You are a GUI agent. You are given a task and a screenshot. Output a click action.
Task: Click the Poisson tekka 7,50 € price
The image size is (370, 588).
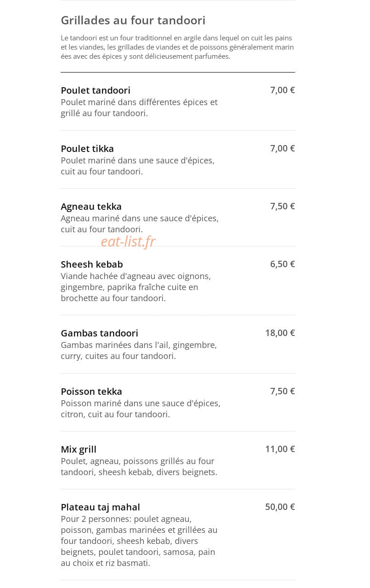click(282, 391)
